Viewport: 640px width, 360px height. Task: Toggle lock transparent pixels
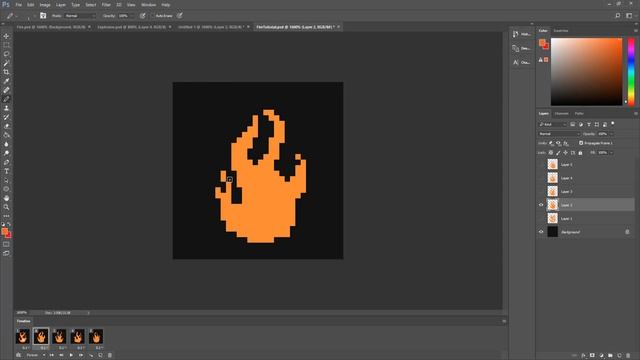(x=551, y=153)
